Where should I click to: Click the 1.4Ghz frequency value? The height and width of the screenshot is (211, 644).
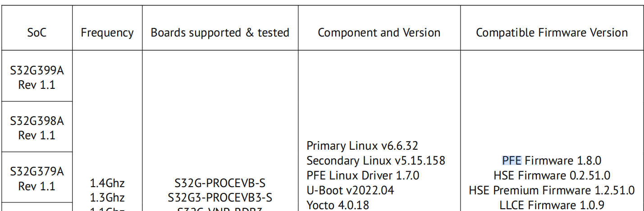click(x=107, y=183)
